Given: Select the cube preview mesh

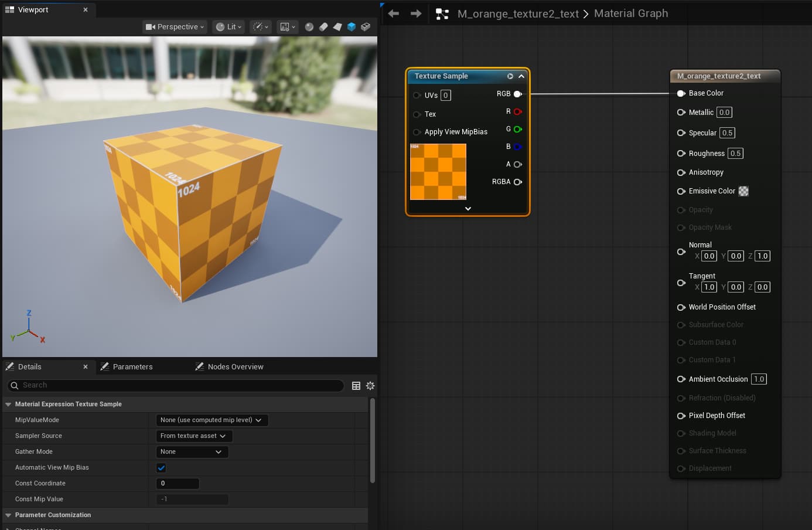Looking at the screenshot, I should 352,27.
